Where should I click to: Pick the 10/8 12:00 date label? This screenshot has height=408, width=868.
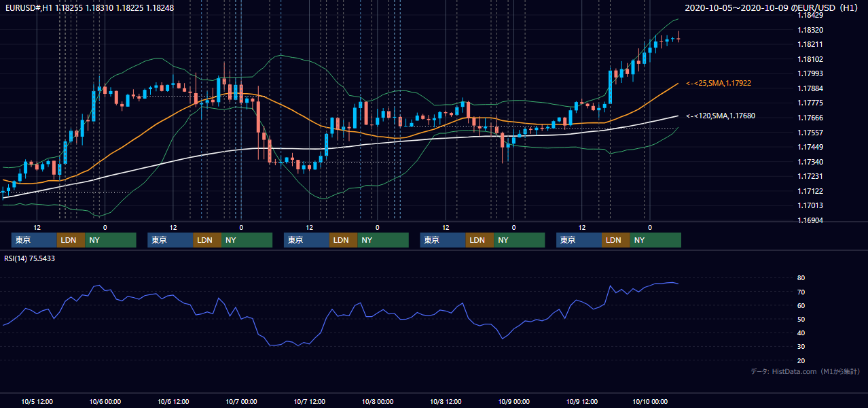click(446, 401)
